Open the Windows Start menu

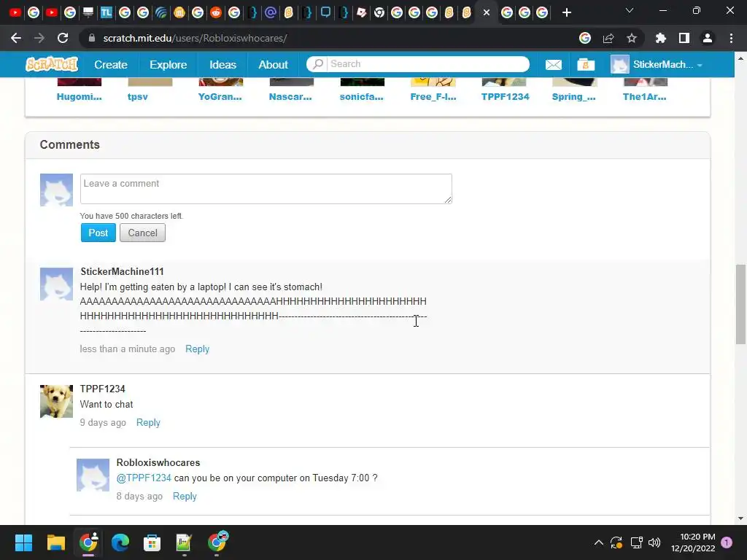[x=23, y=542]
